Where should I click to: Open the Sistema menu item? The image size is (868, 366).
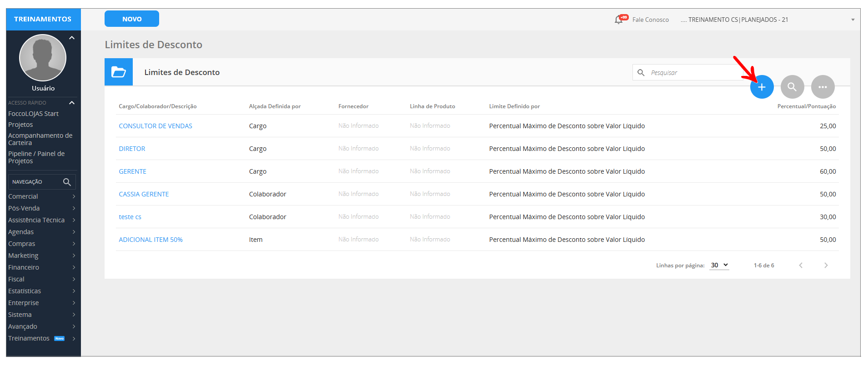pyautogui.click(x=41, y=315)
